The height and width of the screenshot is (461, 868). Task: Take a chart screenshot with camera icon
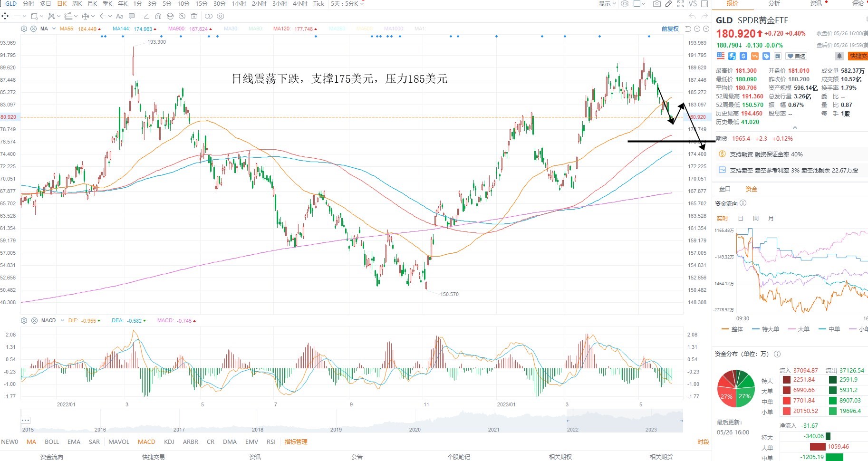(x=657, y=3)
